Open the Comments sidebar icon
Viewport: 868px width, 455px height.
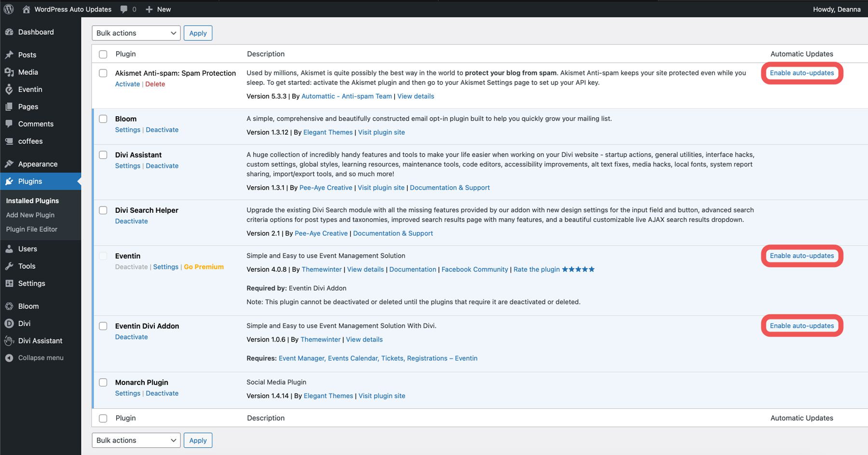point(10,124)
